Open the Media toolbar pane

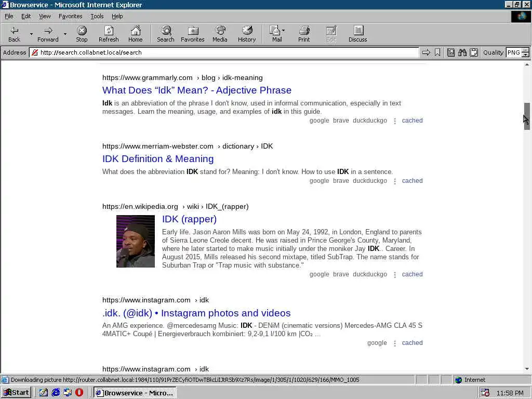[x=220, y=34]
